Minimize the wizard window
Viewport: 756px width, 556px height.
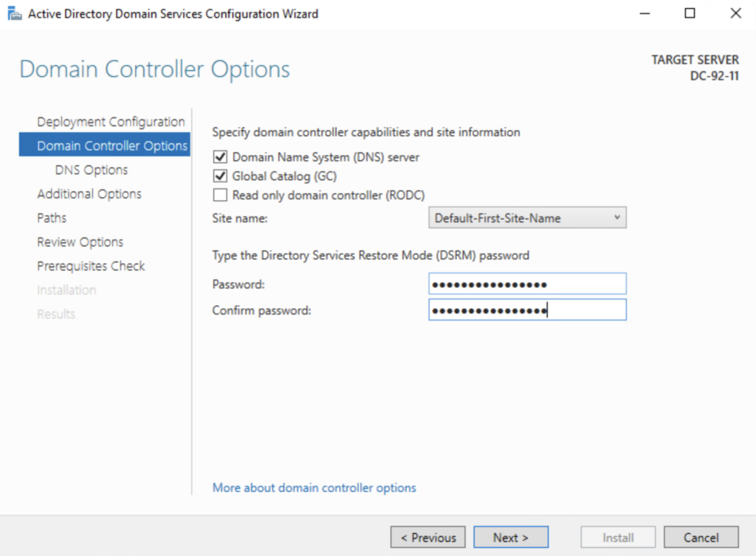pyautogui.click(x=645, y=13)
